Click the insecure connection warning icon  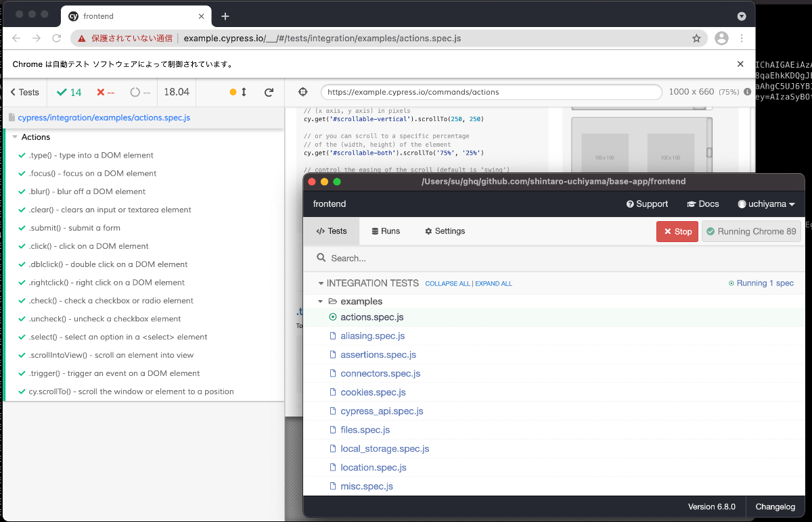point(81,39)
